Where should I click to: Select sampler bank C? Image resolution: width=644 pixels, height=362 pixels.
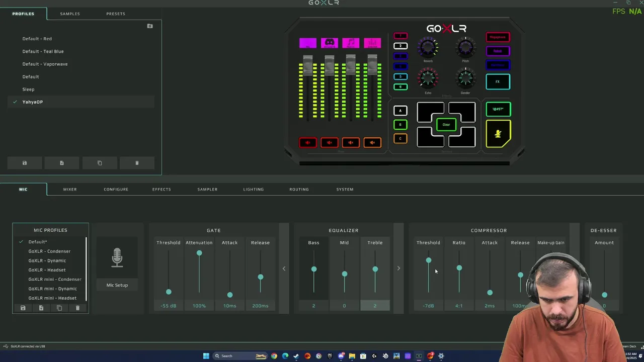[x=400, y=139]
